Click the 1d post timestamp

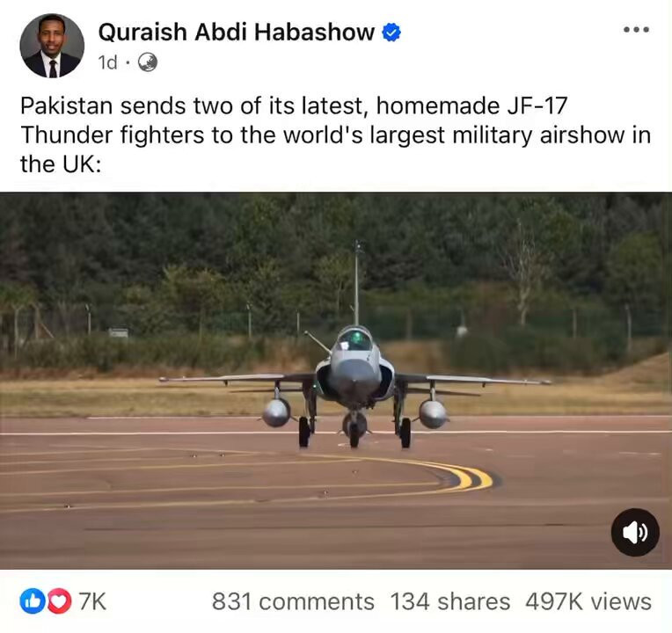[x=107, y=63]
